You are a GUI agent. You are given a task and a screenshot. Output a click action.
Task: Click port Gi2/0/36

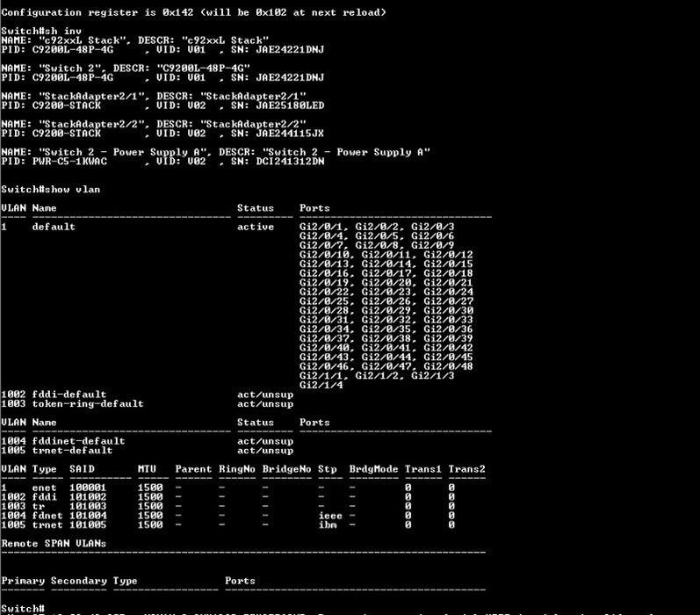point(448,329)
